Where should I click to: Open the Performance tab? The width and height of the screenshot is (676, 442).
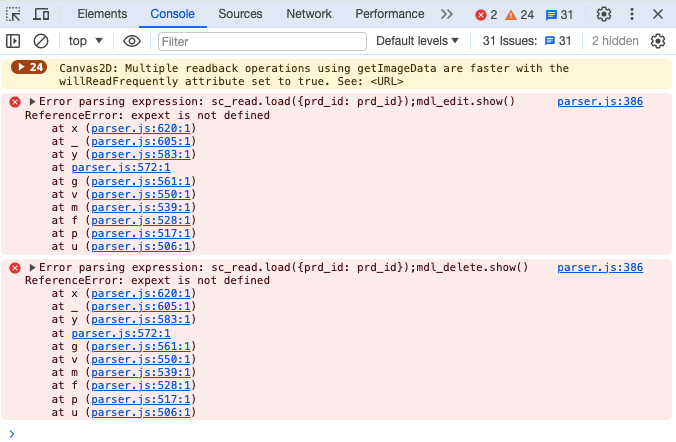pos(390,14)
